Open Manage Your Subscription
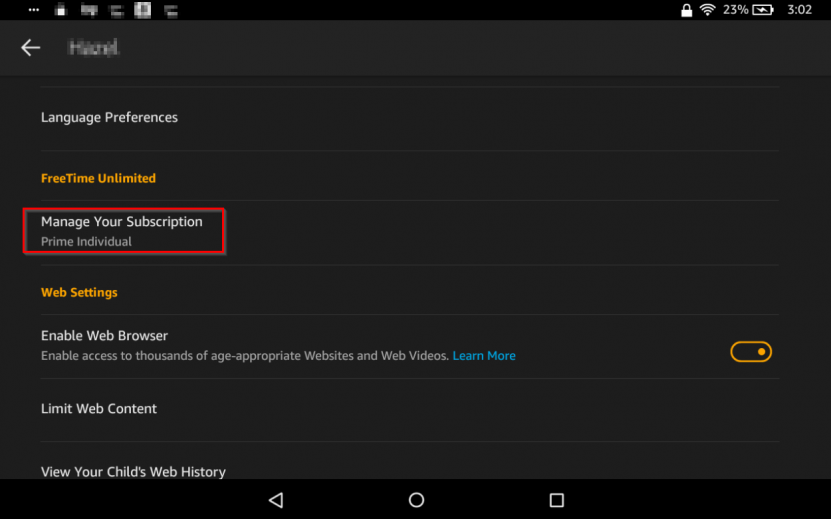Screen dimensions: 831x519 pyautogui.click(x=122, y=231)
